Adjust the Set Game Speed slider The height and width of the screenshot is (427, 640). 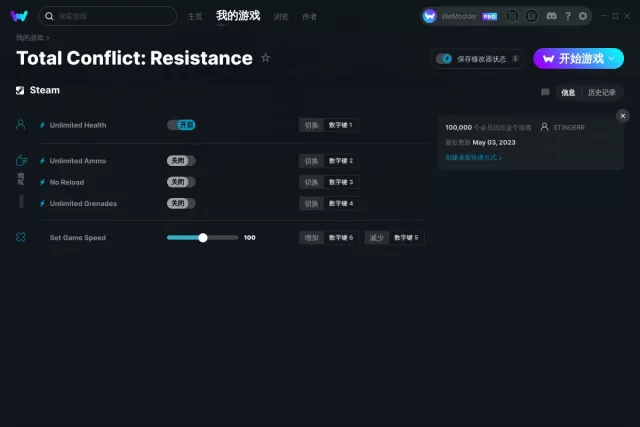pyautogui.click(x=203, y=238)
